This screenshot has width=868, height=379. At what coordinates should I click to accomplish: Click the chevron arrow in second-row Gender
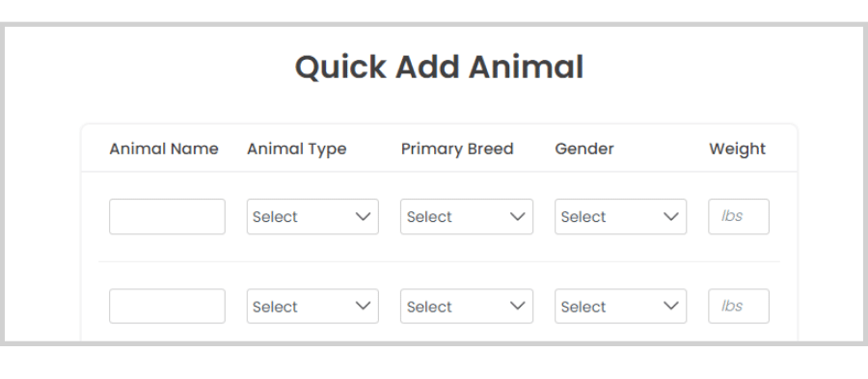click(x=671, y=306)
